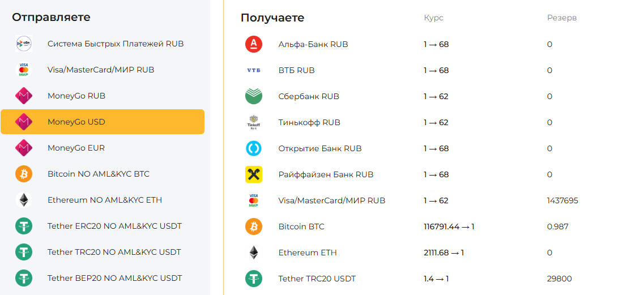Click the SBP fast payments system icon
644x295 pixels.
click(24, 44)
